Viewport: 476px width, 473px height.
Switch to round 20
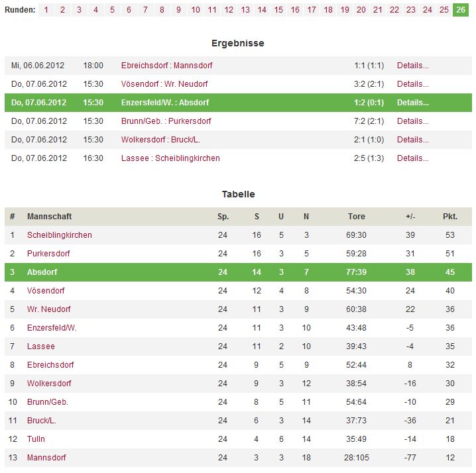(x=361, y=10)
